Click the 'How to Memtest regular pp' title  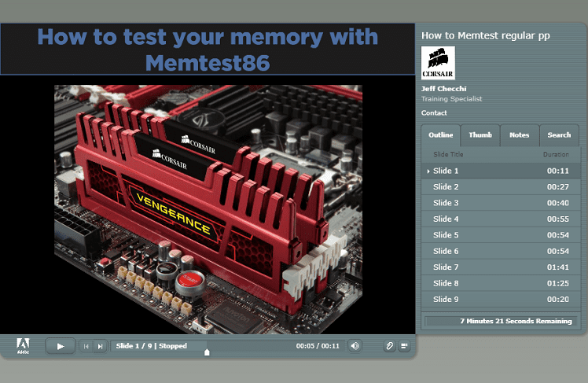pos(485,35)
